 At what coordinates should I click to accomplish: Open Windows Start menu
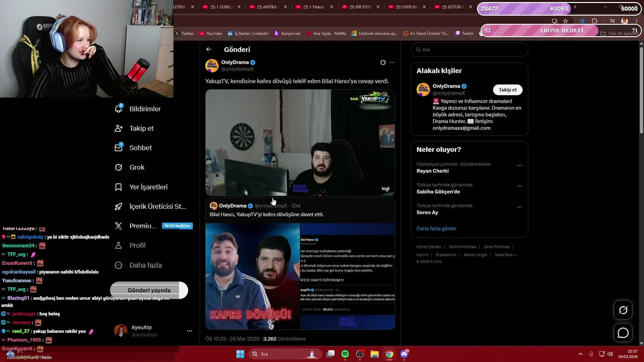coord(240,354)
